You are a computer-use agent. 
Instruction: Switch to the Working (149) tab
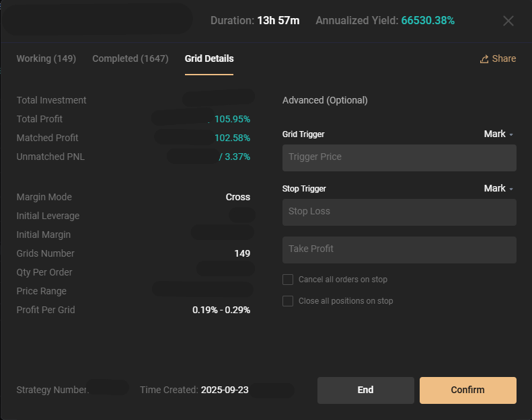coord(46,58)
